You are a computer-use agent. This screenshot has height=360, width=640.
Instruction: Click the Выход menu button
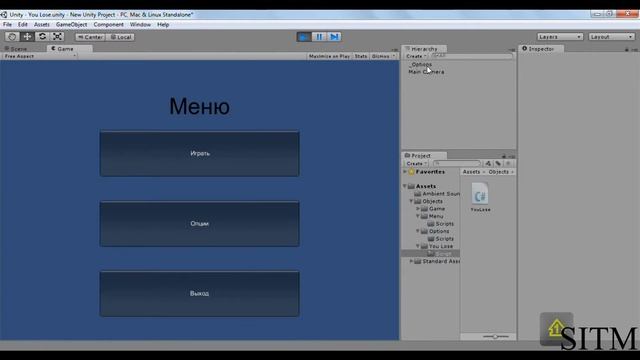pyautogui.click(x=200, y=293)
